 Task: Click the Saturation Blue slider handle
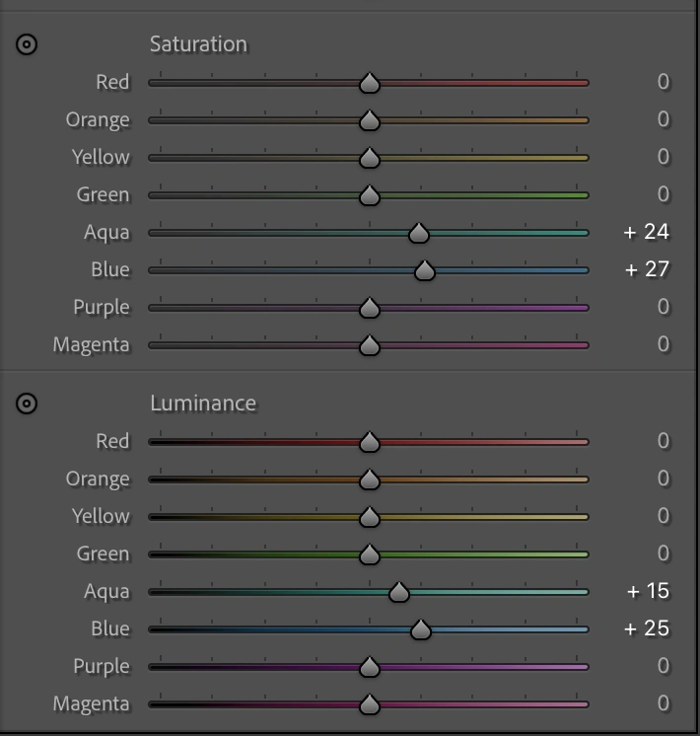[x=425, y=270]
